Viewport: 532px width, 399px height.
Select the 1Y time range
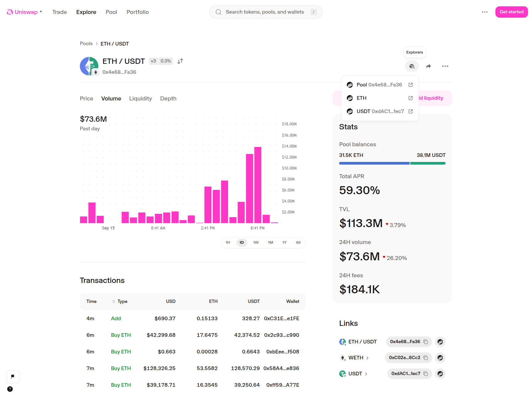284,242
